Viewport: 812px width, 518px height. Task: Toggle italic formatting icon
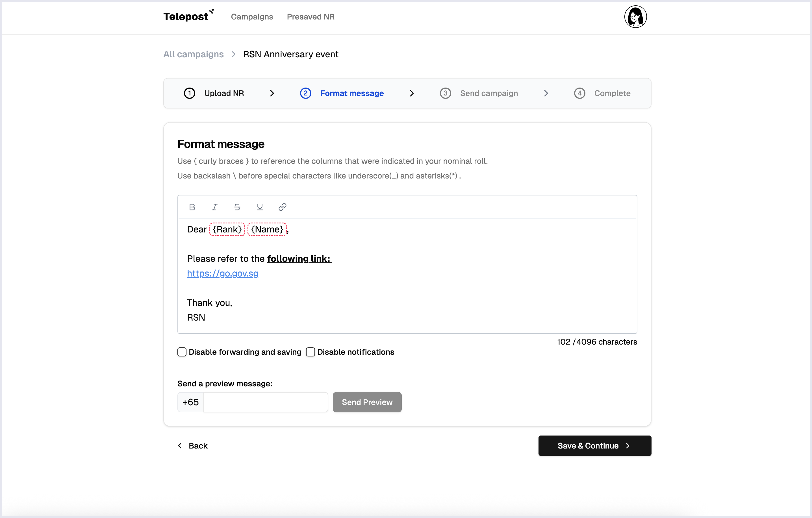[x=214, y=207]
